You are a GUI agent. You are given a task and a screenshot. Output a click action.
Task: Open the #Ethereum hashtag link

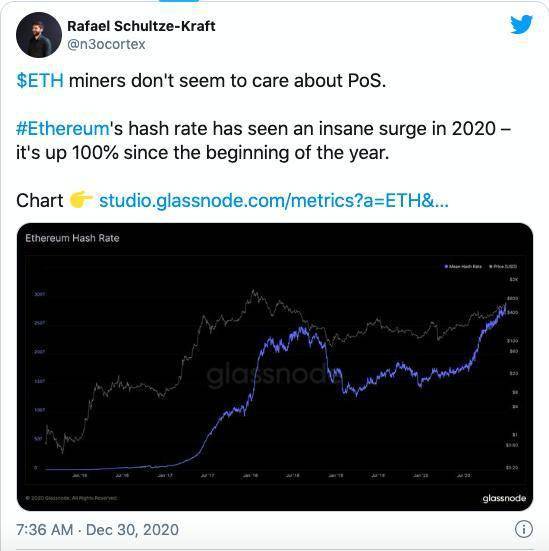[x=63, y=128]
